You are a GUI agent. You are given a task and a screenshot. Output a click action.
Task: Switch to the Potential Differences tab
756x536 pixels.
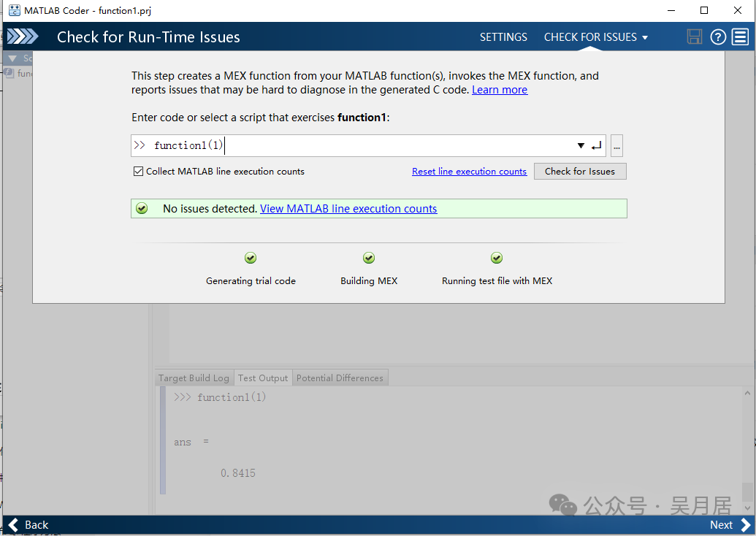[x=340, y=378]
